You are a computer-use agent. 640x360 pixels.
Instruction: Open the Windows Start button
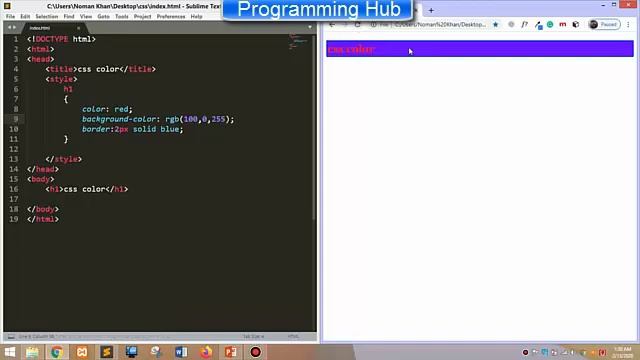click(9, 352)
